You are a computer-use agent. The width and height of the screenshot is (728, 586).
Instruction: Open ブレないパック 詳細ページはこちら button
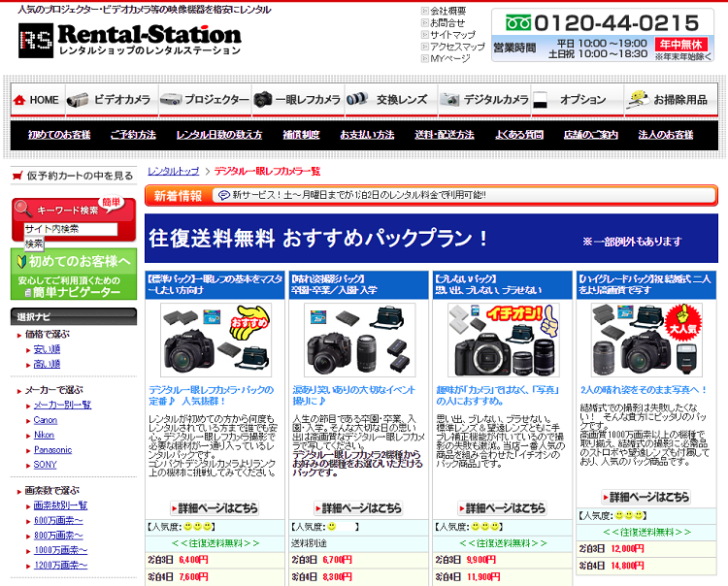pos(502,508)
